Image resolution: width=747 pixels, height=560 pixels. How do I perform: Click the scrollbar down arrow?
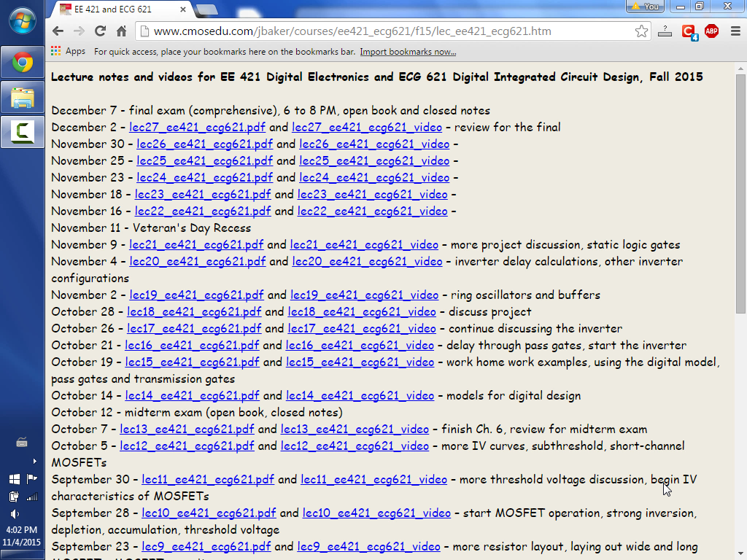pos(740,555)
